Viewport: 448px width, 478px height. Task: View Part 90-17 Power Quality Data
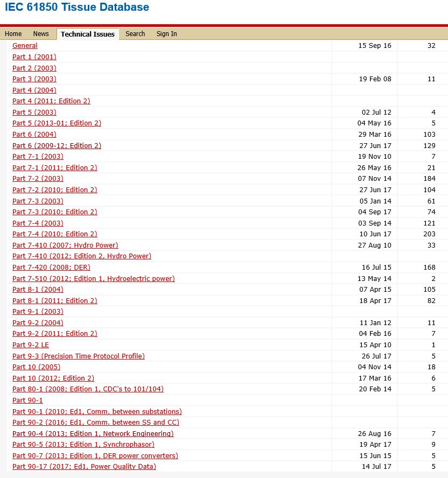tap(84, 466)
